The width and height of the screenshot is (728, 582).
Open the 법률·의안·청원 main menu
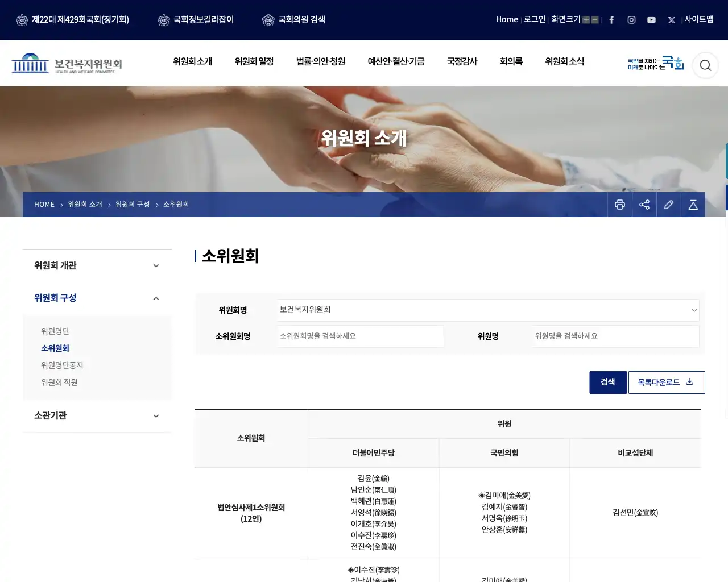(x=321, y=61)
